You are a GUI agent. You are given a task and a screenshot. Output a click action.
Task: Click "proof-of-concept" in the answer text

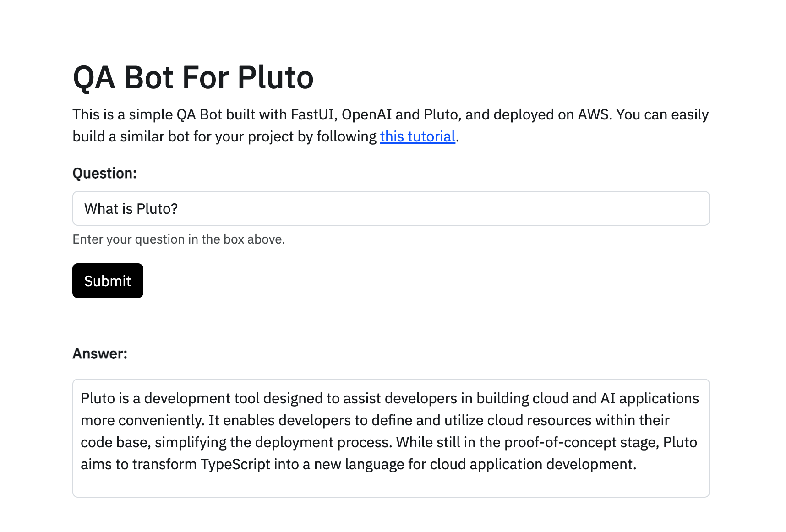(560, 442)
